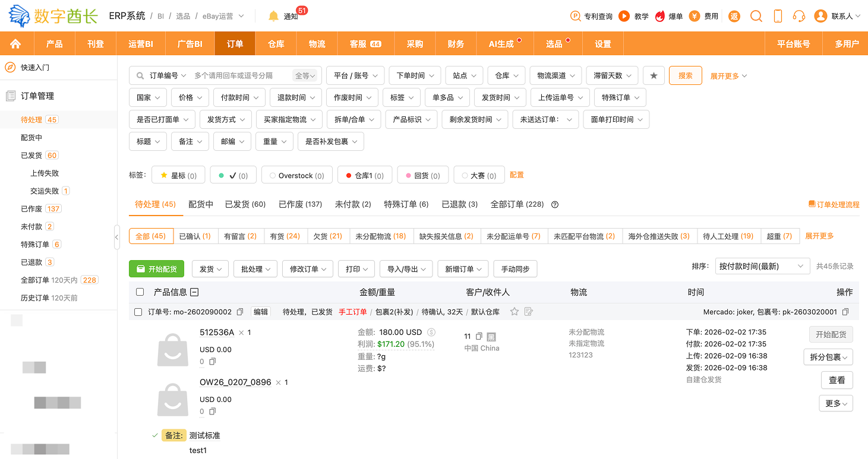This screenshot has height=459, width=868.
Task: Open the sort dropdown 按付款时间(最新)
Action: 761,266
